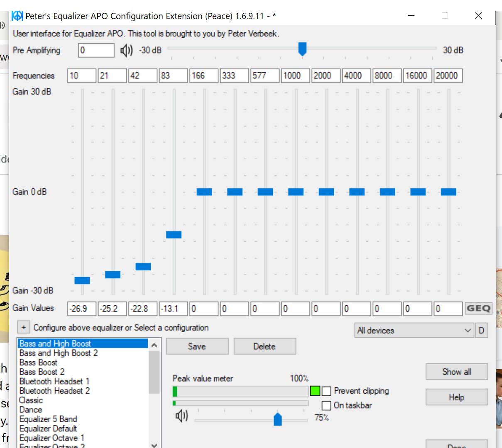Click the 10 frequency input field
This screenshot has width=502, height=448.
click(82, 75)
